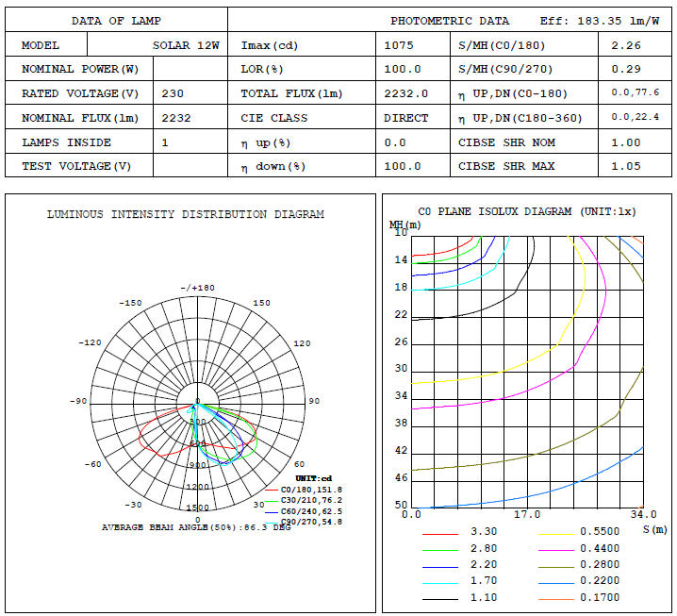
Task: Click the MH(m) axis label
Action: pyautogui.click(x=405, y=225)
